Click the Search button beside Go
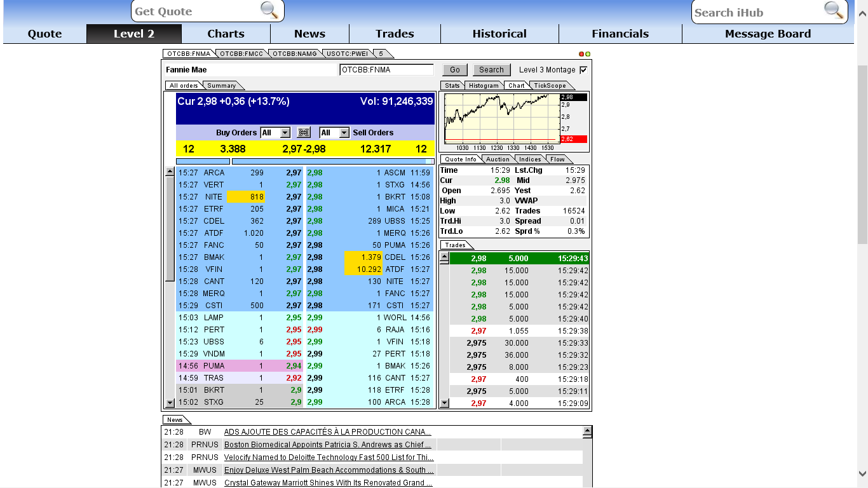Screen dimensions: 868x488 491,70
